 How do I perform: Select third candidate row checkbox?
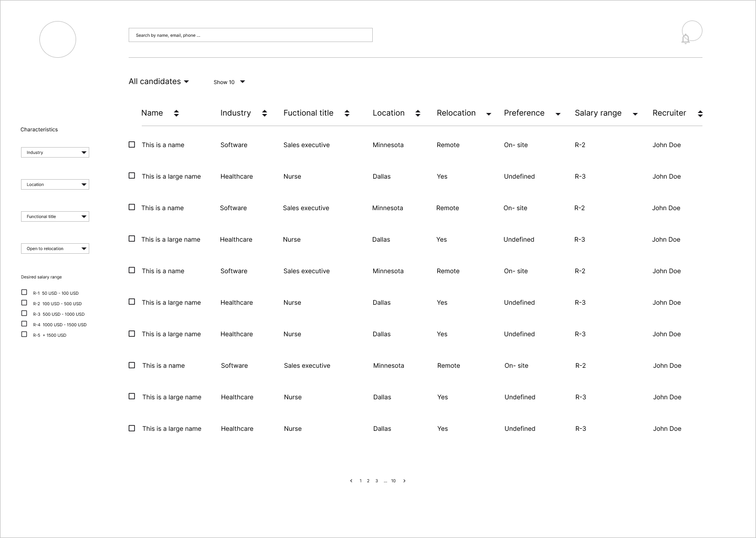(x=132, y=207)
